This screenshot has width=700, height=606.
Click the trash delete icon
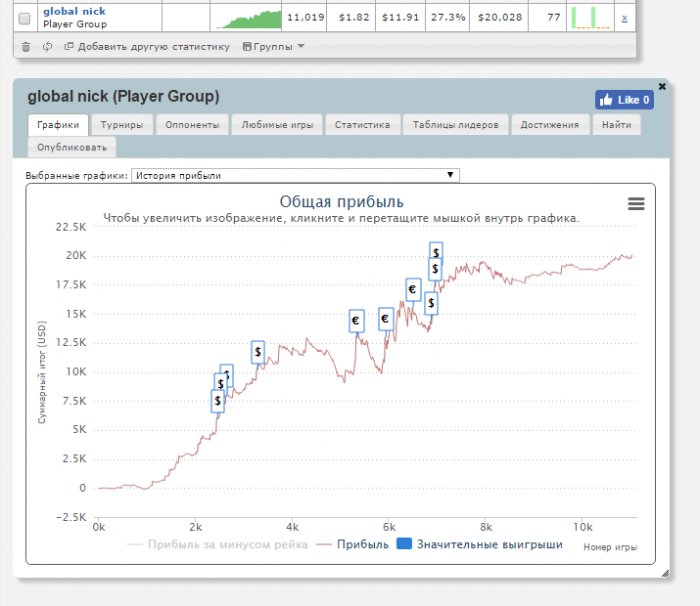pyautogui.click(x=26, y=46)
